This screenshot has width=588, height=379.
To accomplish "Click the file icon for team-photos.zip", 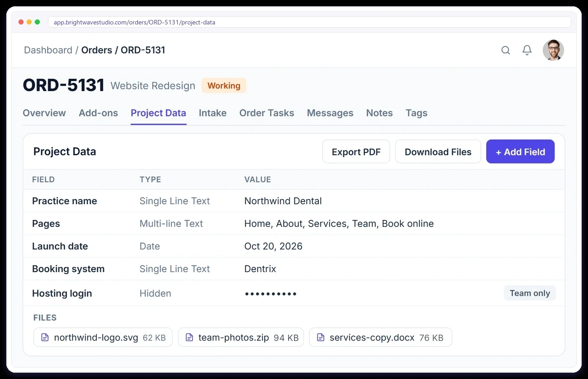I will [190, 337].
